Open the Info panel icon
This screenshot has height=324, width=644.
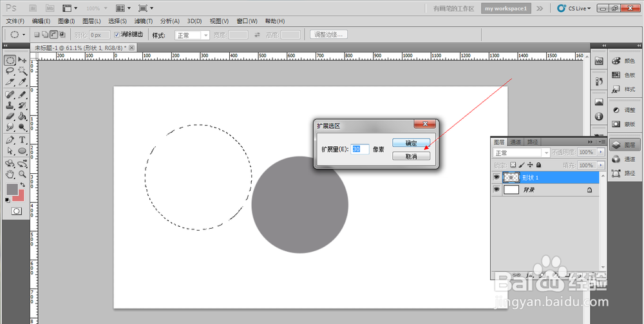(x=599, y=117)
